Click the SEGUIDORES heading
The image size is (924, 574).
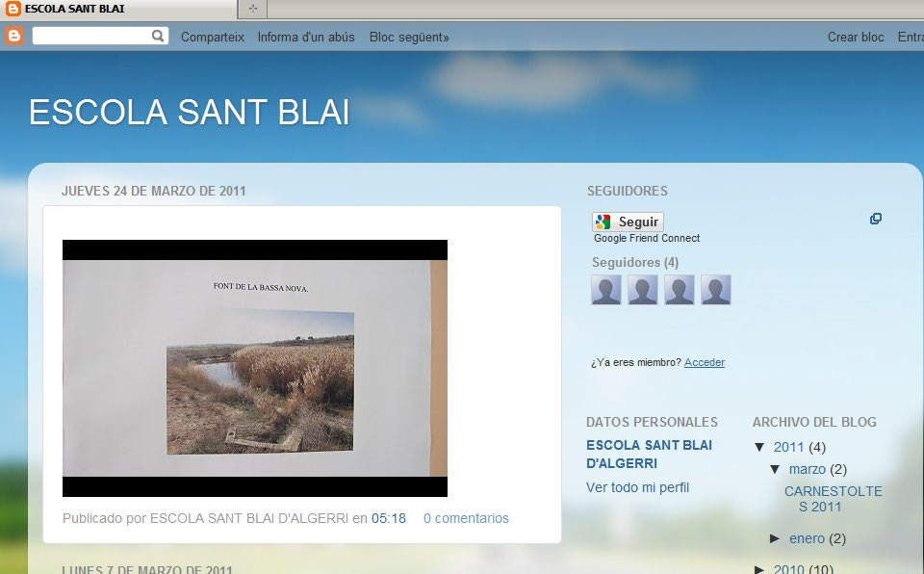[x=627, y=191]
